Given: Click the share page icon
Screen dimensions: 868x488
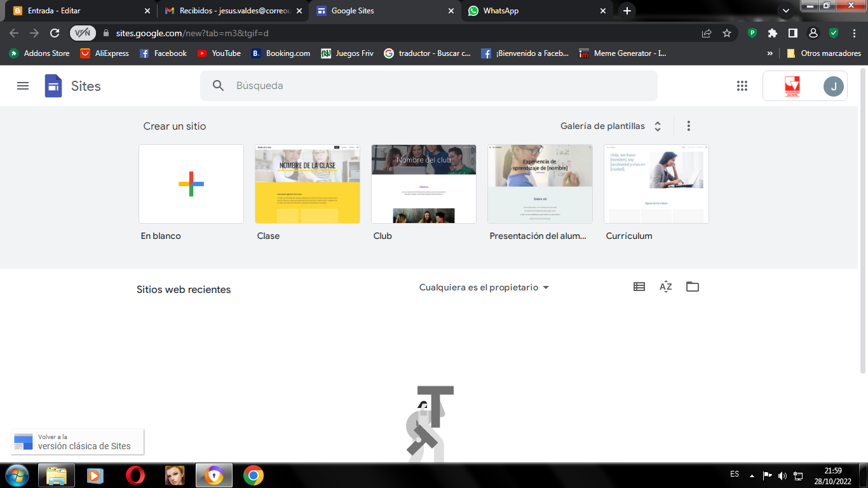Looking at the screenshot, I should point(707,33).
